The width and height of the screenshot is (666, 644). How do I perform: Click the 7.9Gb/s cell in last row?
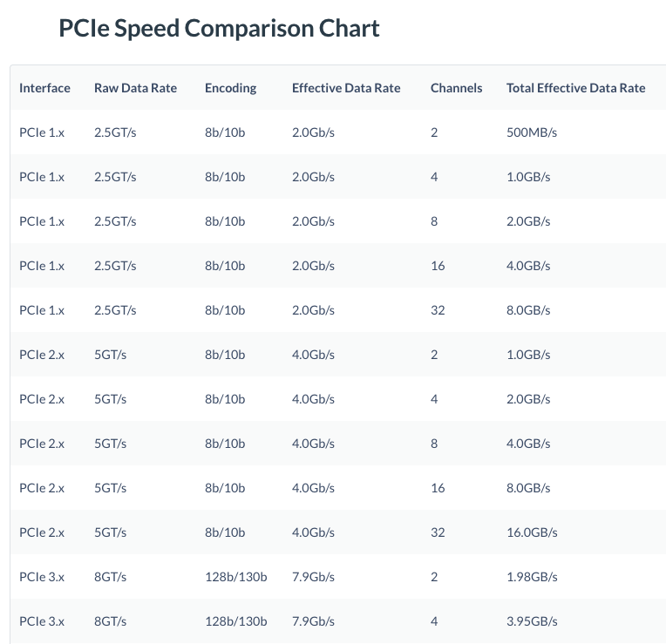pos(313,621)
